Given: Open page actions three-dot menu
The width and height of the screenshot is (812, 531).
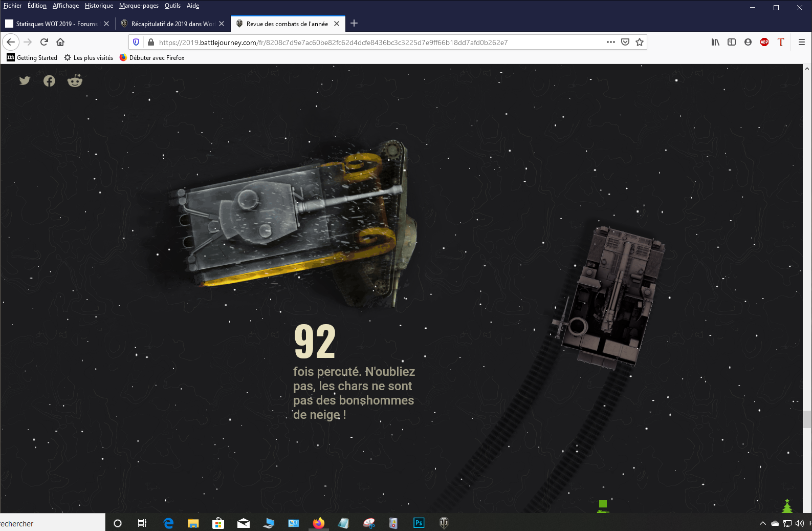Looking at the screenshot, I should 610,42.
